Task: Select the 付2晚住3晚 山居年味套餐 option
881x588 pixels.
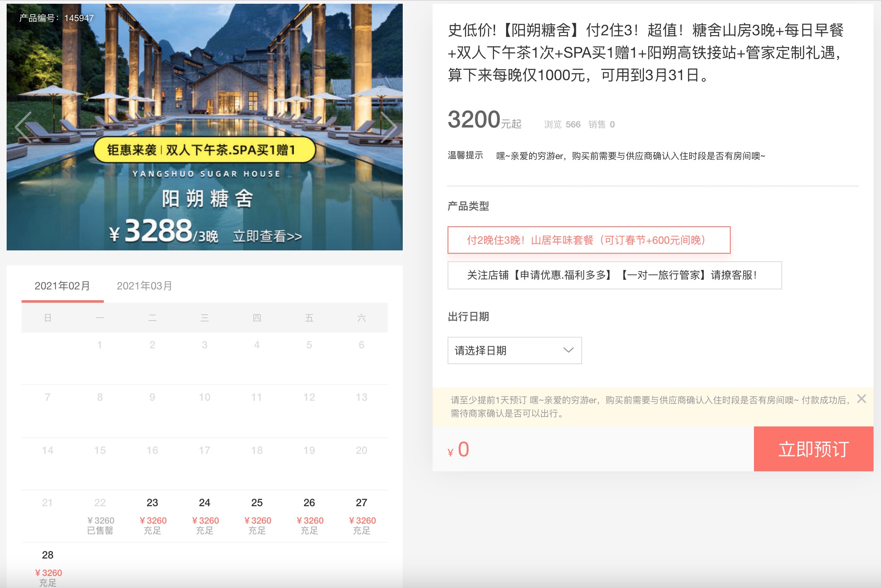Action: point(589,240)
